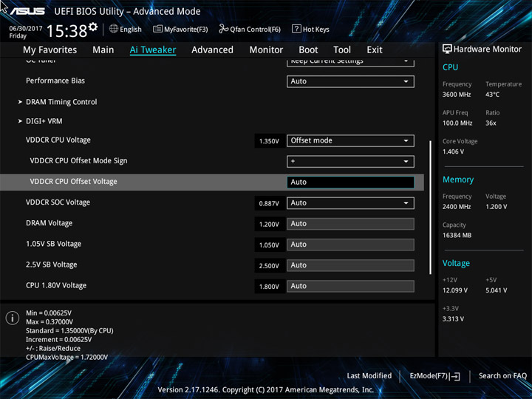Click the 3600 MHz frequency value
Screen dimensions: 532x399
coord(457,95)
